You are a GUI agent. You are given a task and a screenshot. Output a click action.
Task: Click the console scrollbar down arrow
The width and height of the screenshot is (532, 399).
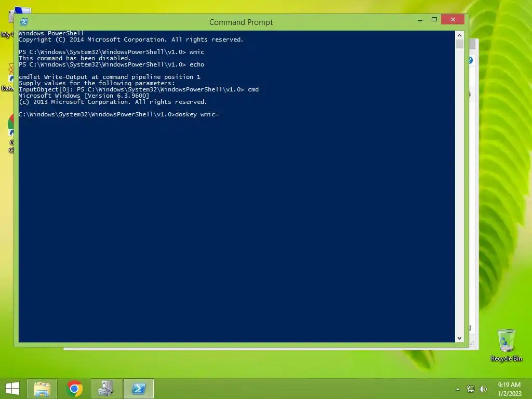tap(459, 338)
